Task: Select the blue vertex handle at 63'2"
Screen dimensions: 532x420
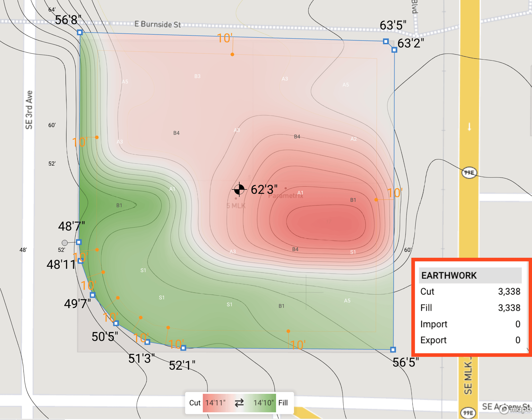Action: pyautogui.click(x=394, y=50)
